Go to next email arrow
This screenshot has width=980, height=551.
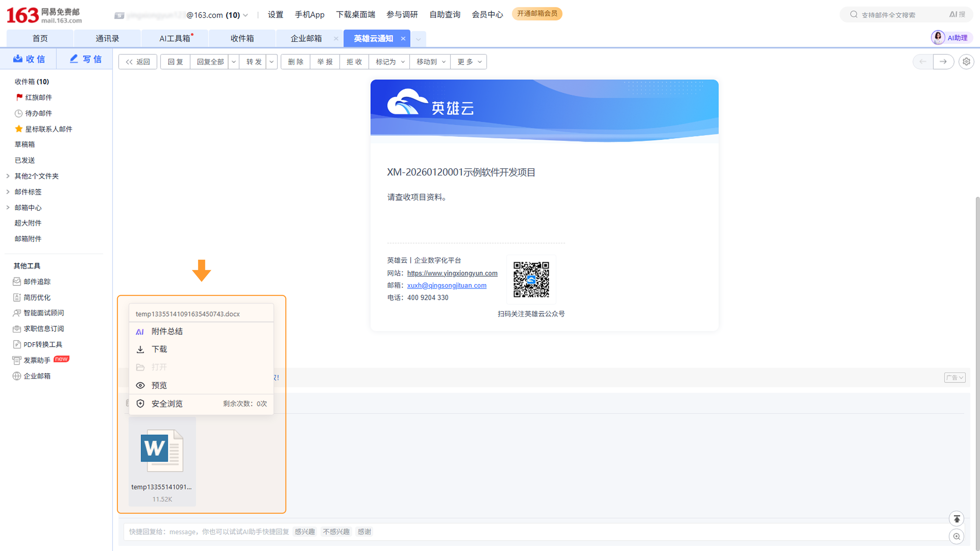coord(943,61)
